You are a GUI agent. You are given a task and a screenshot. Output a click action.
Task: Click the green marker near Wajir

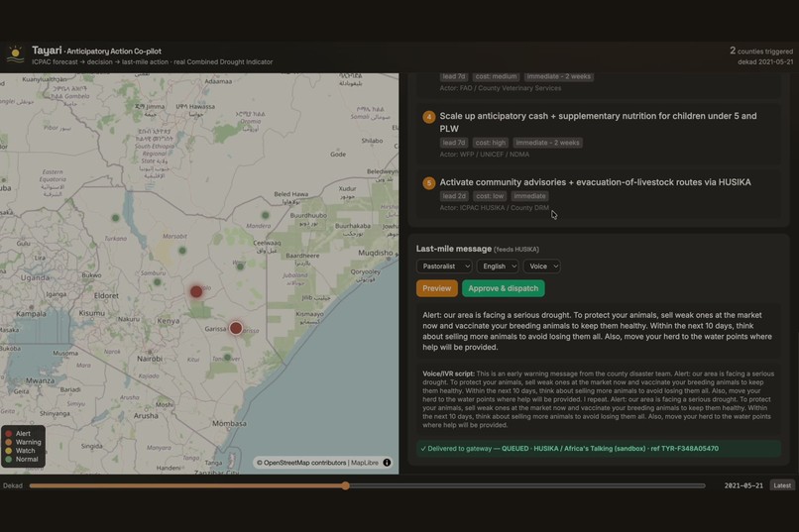coord(240,266)
